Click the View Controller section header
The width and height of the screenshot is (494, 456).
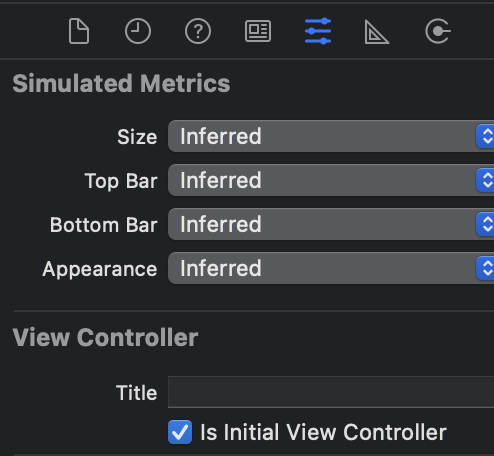coord(105,337)
